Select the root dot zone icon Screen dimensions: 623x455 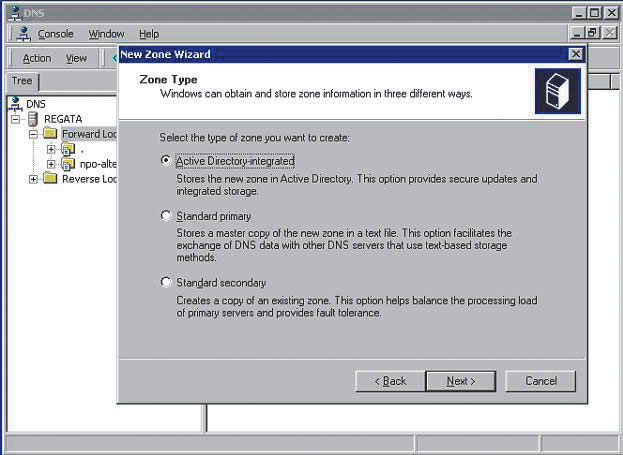tap(68, 149)
